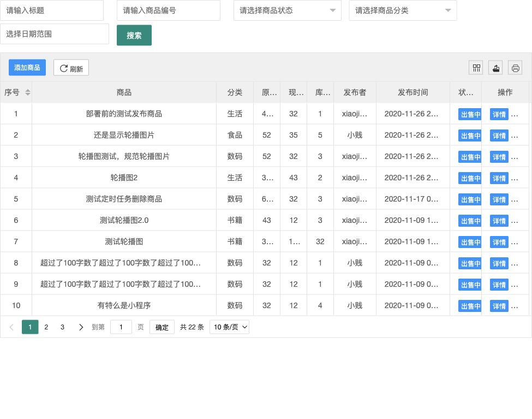Open the 10 条/页 page size dropdown
The width and height of the screenshot is (532, 419).
pyautogui.click(x=229, y=327)
